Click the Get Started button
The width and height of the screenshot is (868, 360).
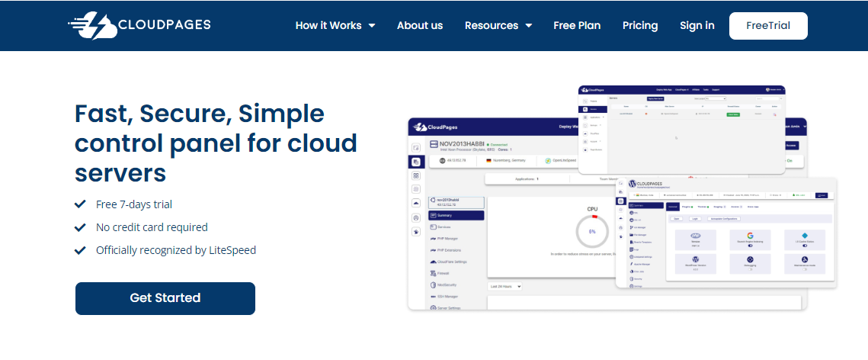click(165, 298)
